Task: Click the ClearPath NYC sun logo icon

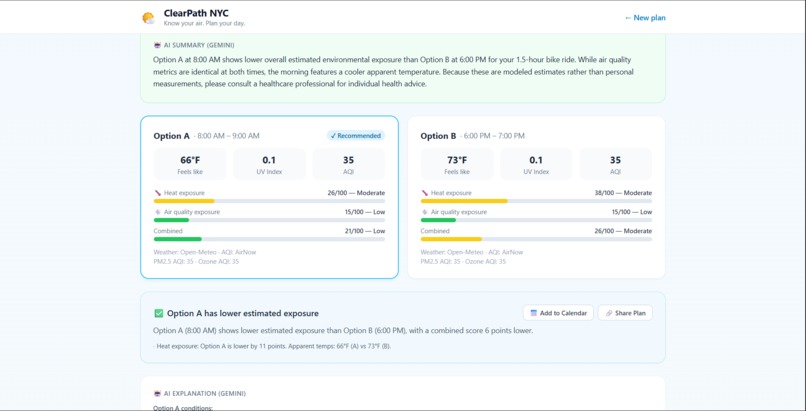Action: 148,18
